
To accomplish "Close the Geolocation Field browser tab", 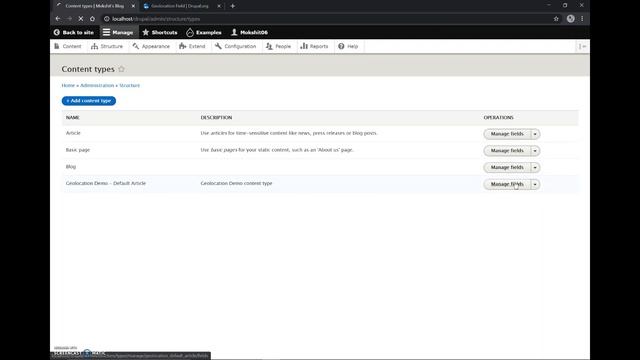I will point(219,6).
